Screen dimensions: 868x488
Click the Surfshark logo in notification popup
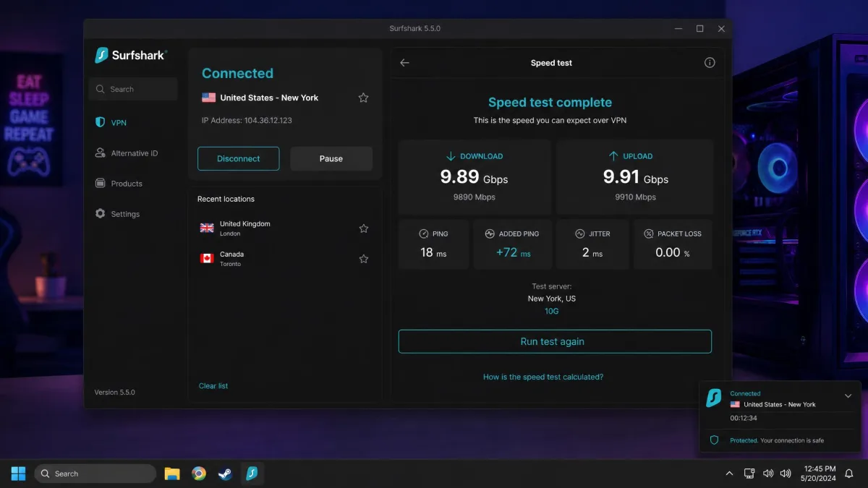pyautogui.click(x=714, y=398)
